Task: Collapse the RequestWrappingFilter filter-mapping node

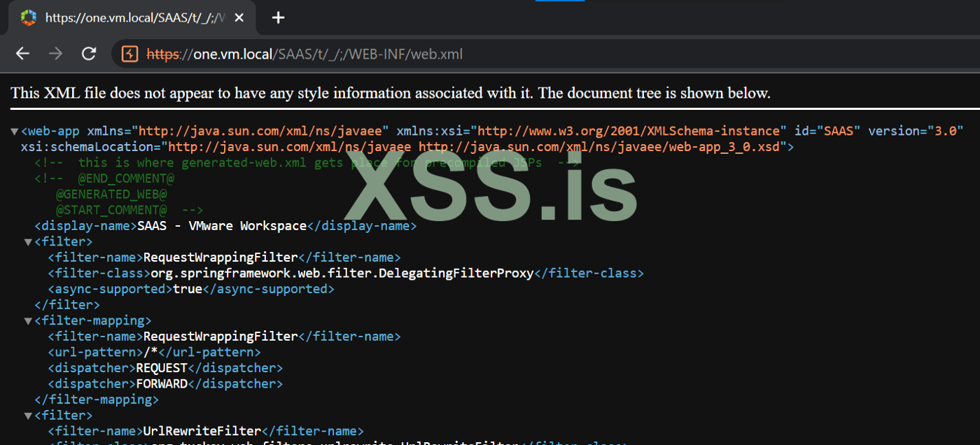Action: 28,321
